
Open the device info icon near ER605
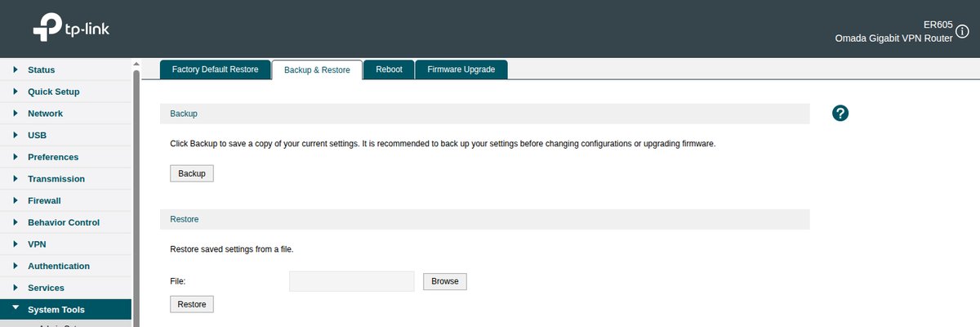coord(963,31)
